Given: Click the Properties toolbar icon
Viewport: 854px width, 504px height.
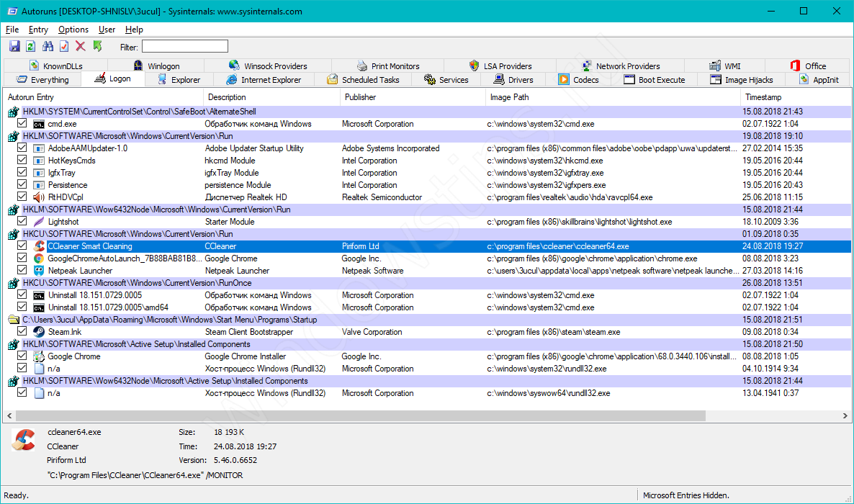Looking at the screenshot, I should tap(64, 47).
